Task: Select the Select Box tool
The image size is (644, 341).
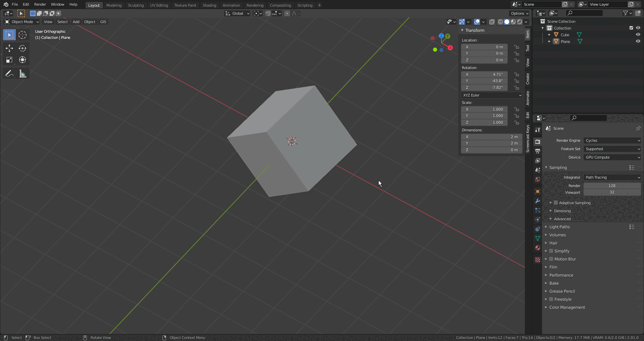Action: pyautogui.click(x=10, y=35)
